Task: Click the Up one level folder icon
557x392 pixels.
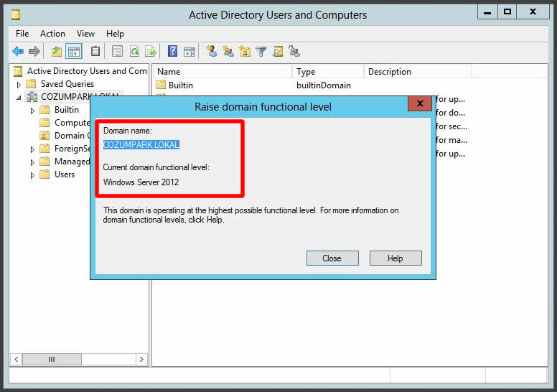Action: [x=57, y=52]
